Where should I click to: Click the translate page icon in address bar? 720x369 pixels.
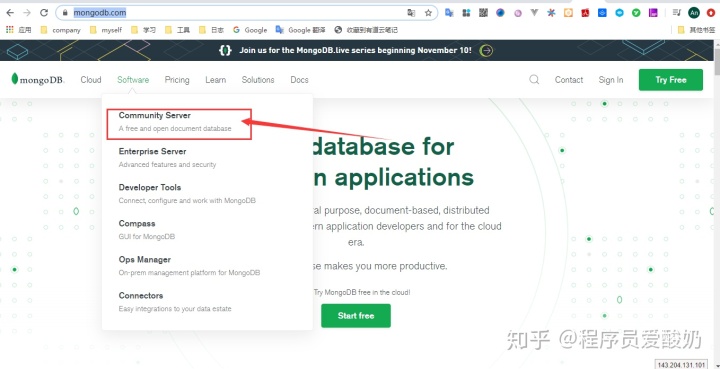[x=411, y=13]
